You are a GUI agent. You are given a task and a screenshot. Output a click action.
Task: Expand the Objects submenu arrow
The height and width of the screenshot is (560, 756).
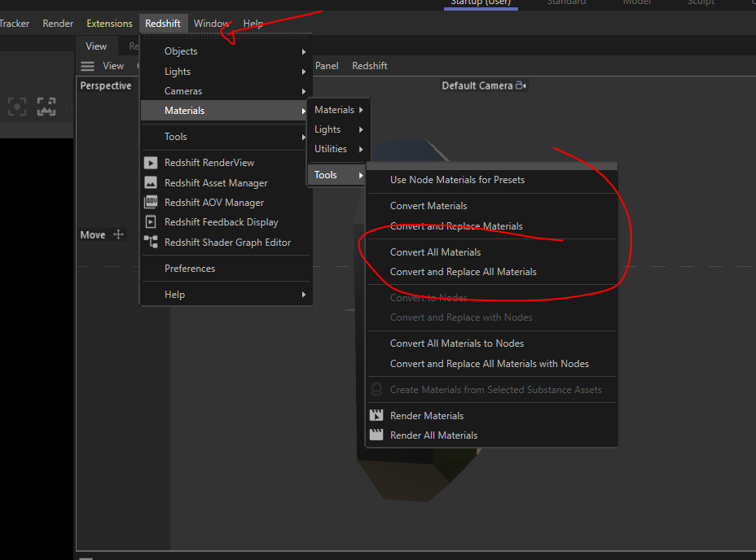304,51
